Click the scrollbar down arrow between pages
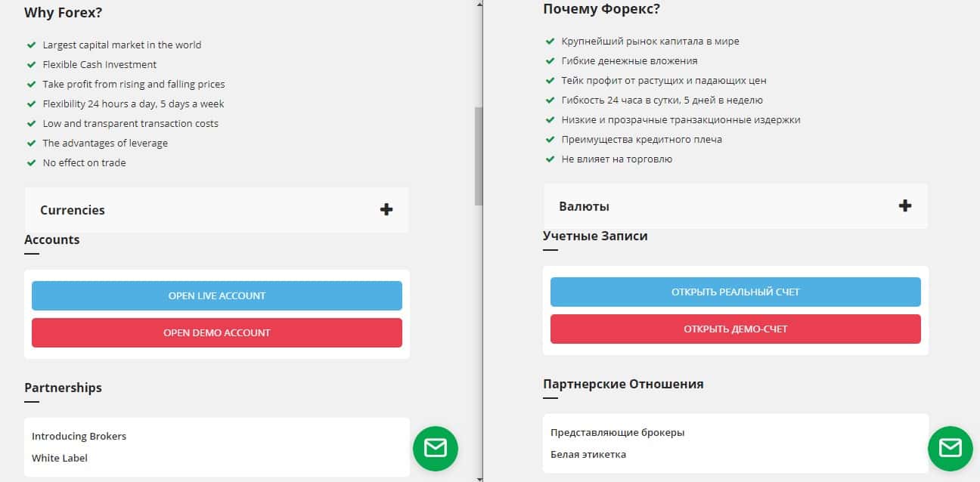The width and height of the screenshot is (980, 482). coord(479,477)
